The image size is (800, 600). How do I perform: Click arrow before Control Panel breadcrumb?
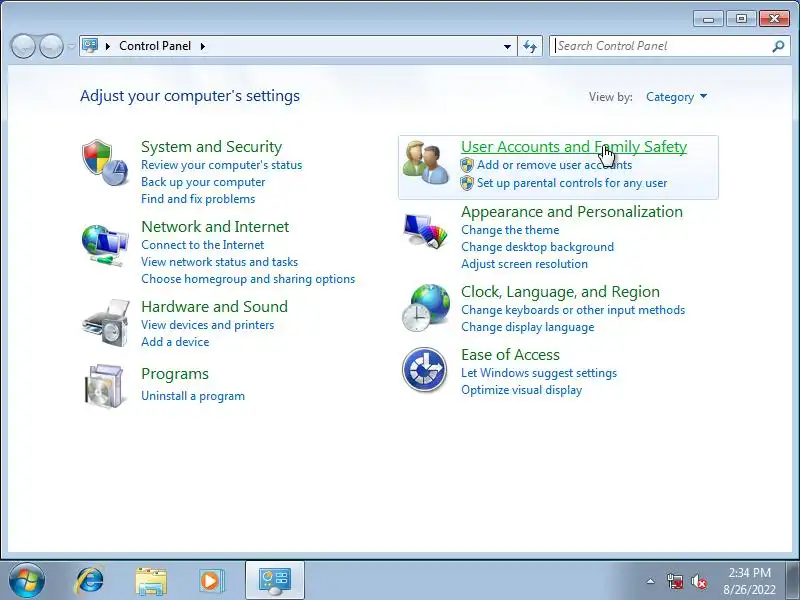point(108,46)
